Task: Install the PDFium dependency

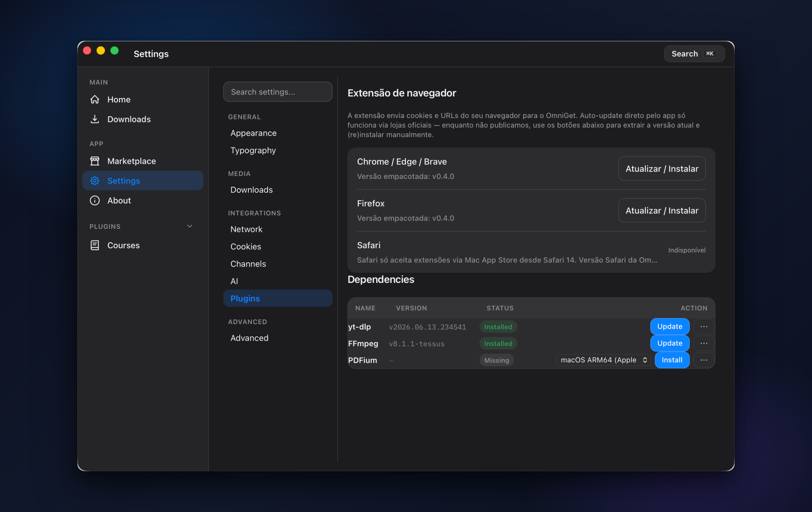Action: tap(672, 360)
